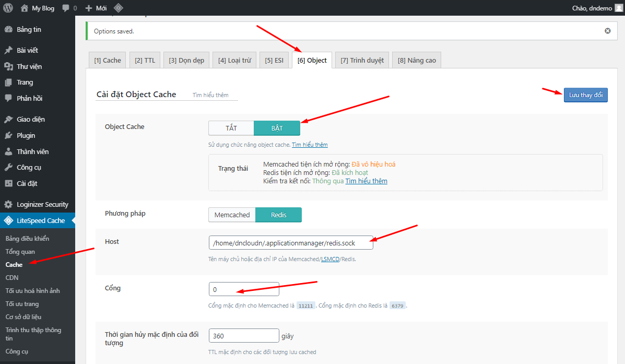This screenshot has height=364, width=625.
Task: Click the Memcached default port value 11211
Action: [x=306, y=306]
